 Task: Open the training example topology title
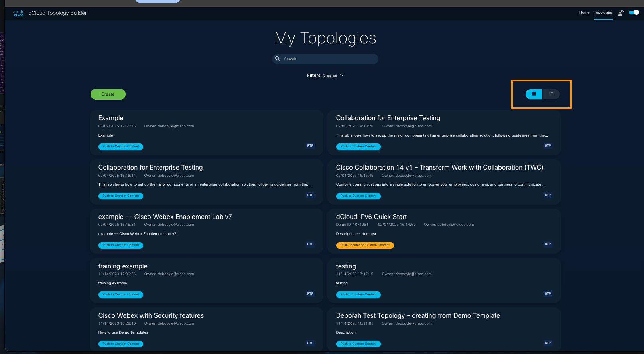123,266
